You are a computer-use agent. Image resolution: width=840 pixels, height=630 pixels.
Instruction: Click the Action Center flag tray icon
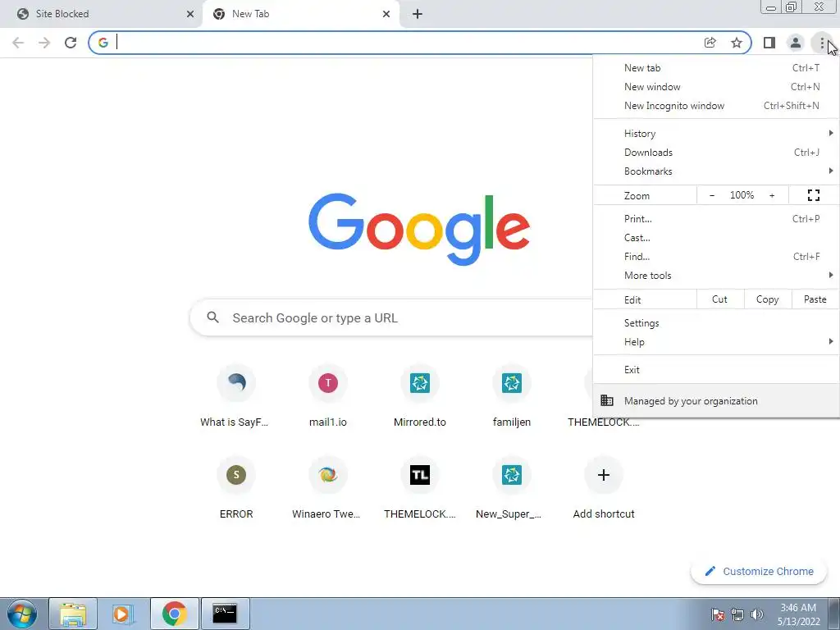(x=718, y=614)
